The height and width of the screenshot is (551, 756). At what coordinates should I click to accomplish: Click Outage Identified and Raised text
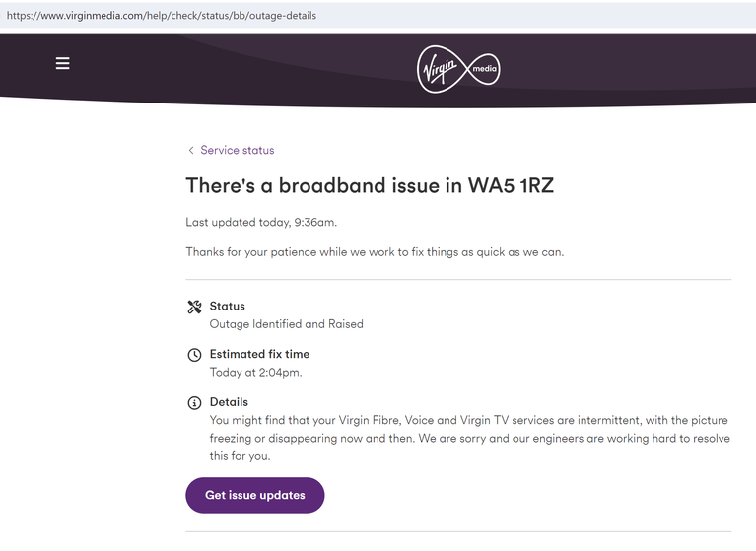[x=287, y=324]
